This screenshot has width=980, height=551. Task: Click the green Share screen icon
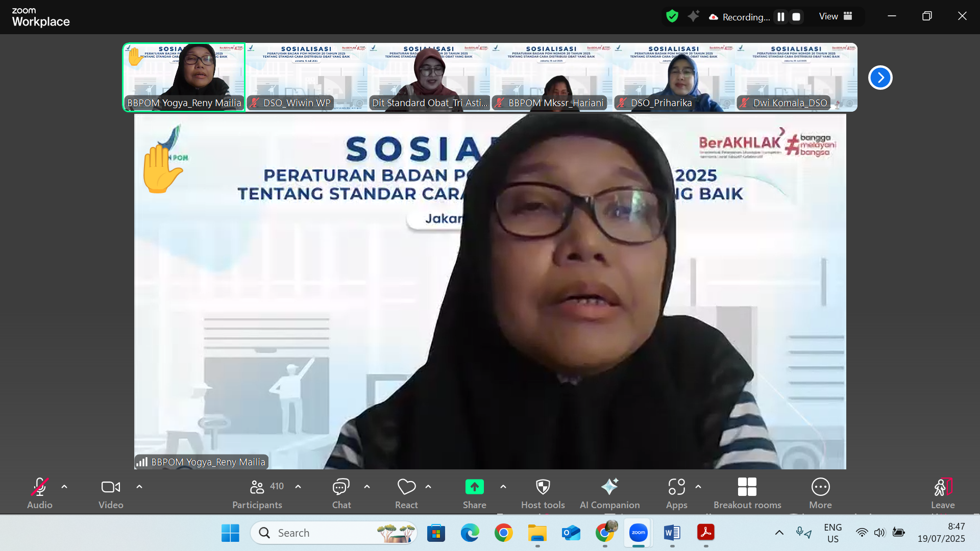click(x=474, y=487)
